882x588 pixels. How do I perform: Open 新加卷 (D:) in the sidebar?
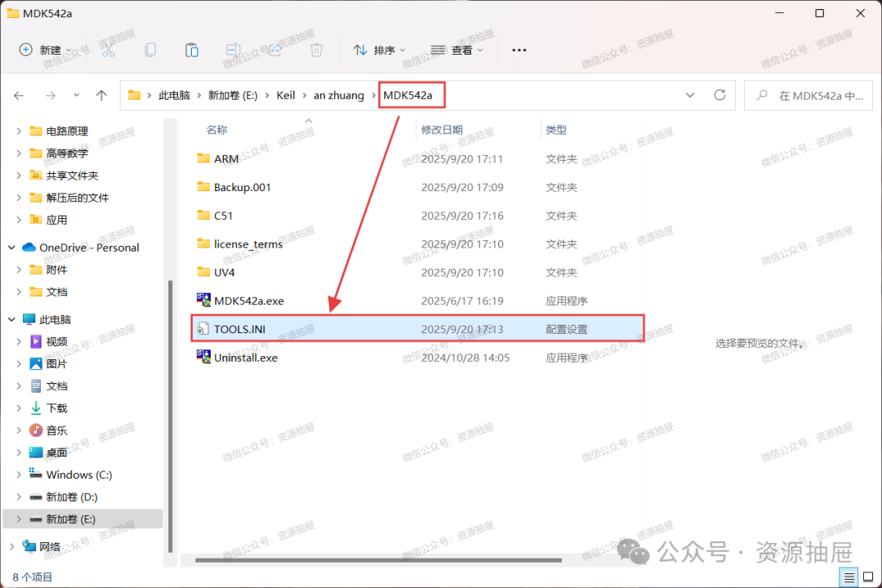71,497
